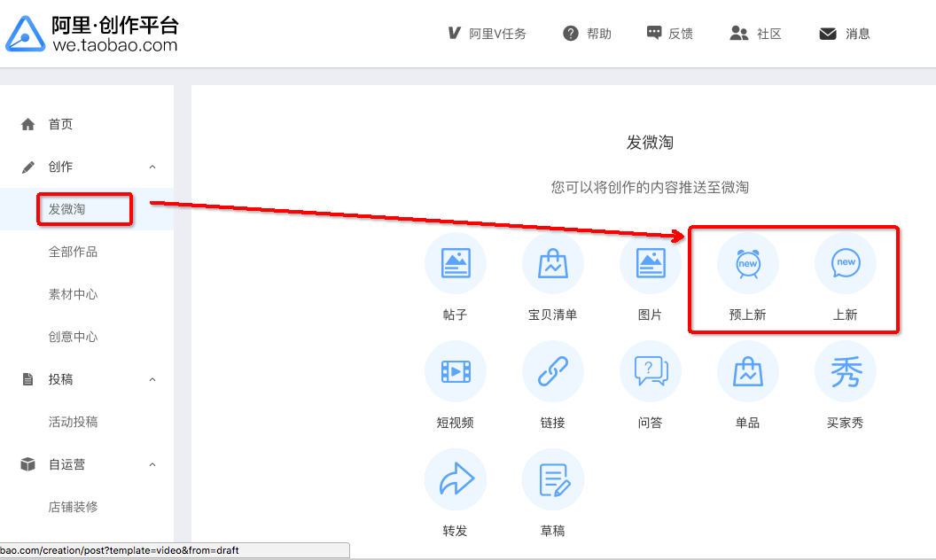
Task: Click the 买家秀 label text
Action: (846, 423)
